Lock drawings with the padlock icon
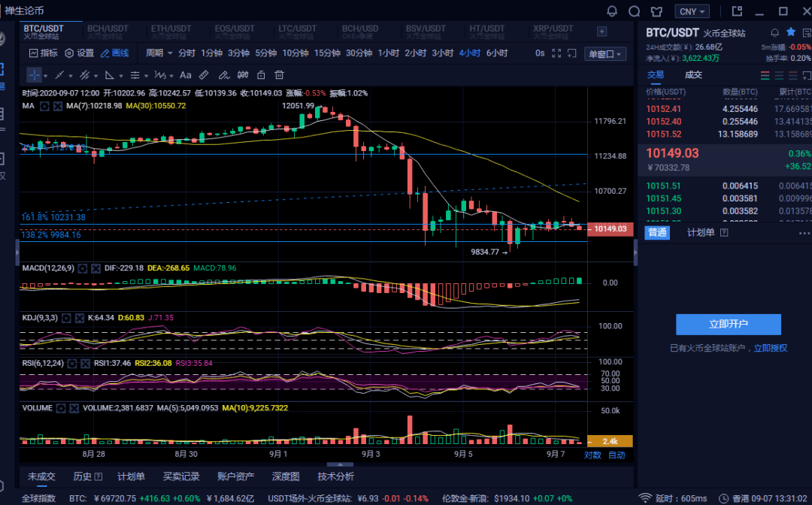812x505 pixels. point(261,75)
